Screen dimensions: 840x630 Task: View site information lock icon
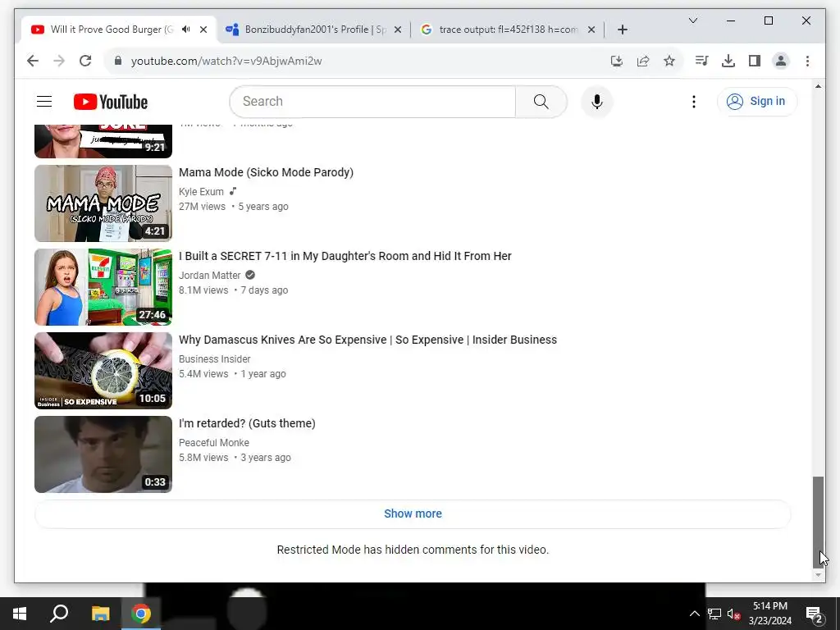coord(118,61)
